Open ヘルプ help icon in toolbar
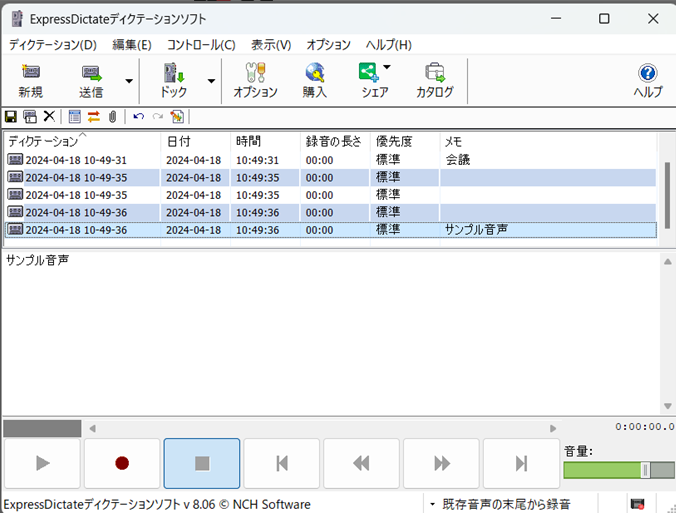The image size is (676, 513). (x=648, y=81)
